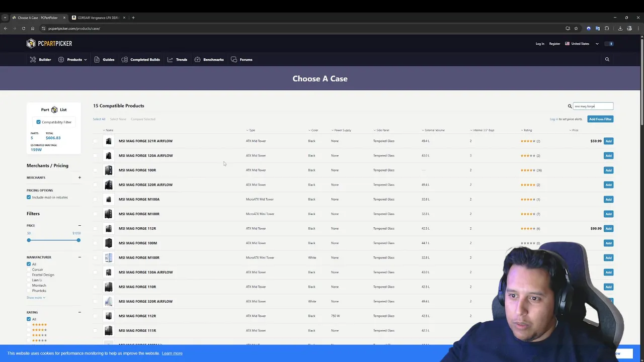Check the Fractal Design manufacturer checkbox
This screenshot has width=644, height=362.
(29, 275)
